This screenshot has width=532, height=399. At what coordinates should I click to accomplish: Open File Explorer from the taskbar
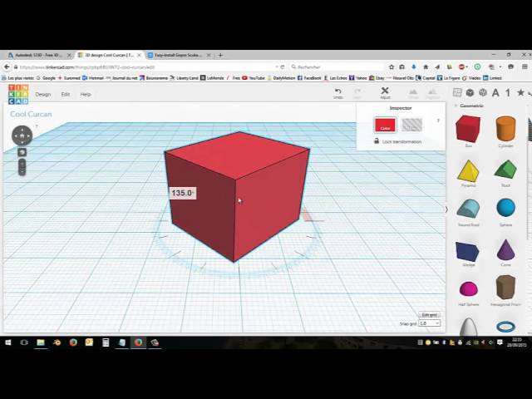pos(41,342)
